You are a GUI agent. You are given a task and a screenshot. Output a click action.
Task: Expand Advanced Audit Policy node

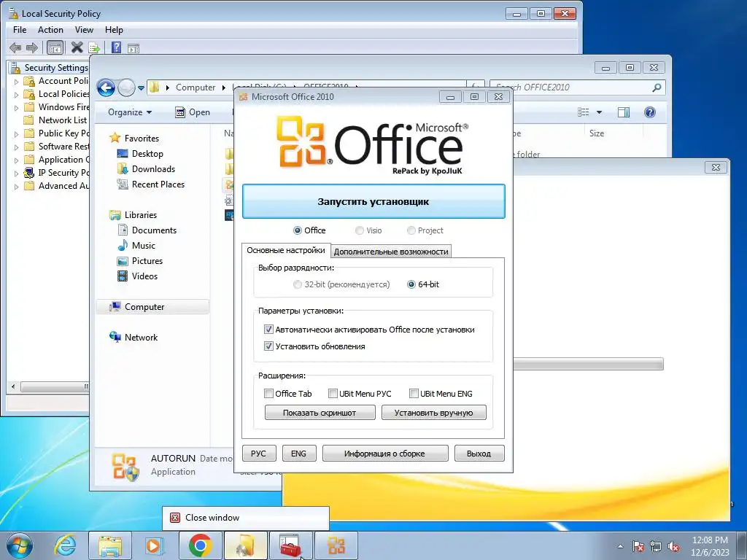point(16,187)
